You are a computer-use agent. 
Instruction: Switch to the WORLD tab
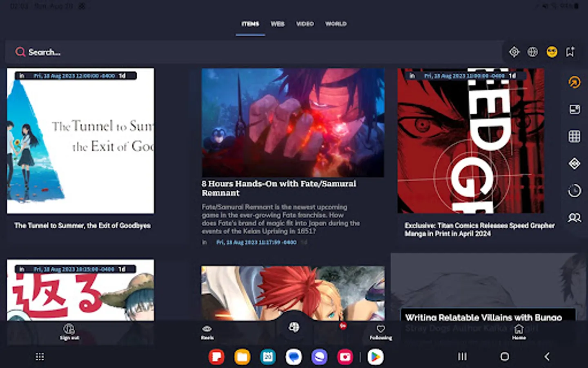coord(336,24)
